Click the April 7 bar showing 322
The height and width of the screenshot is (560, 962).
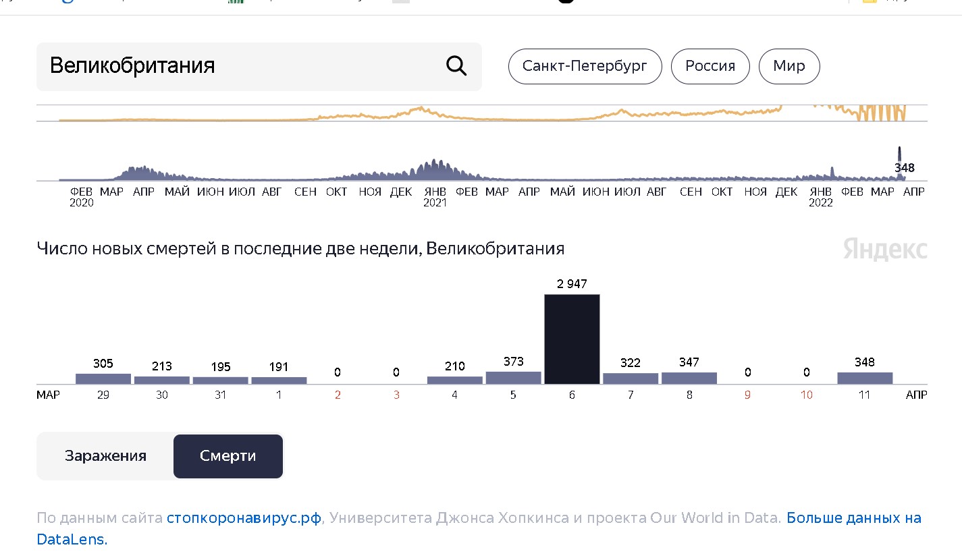[631, 379]
